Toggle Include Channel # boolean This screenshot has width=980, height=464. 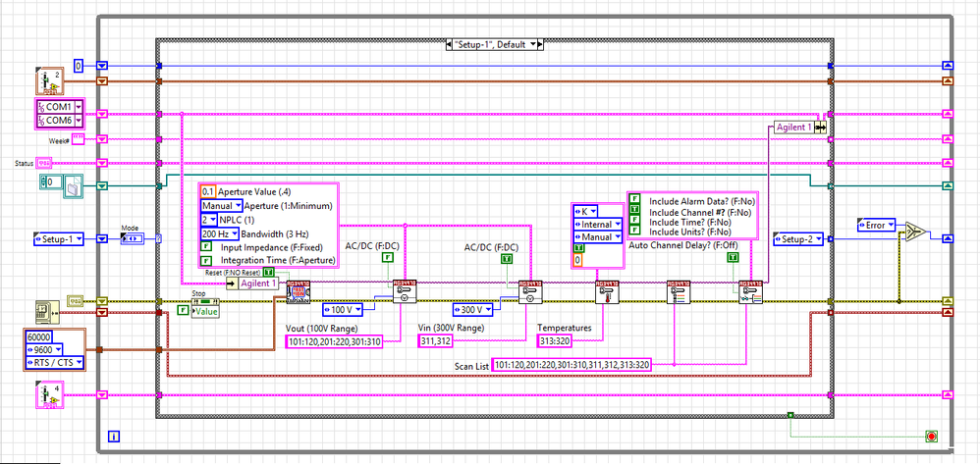click(633, 211)
